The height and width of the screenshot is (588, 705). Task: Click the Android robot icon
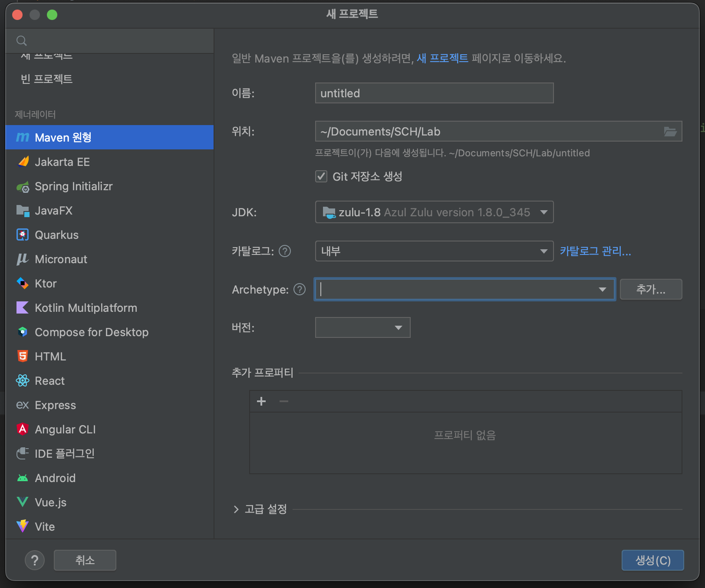pyautogui.click(x=23, y=478)
